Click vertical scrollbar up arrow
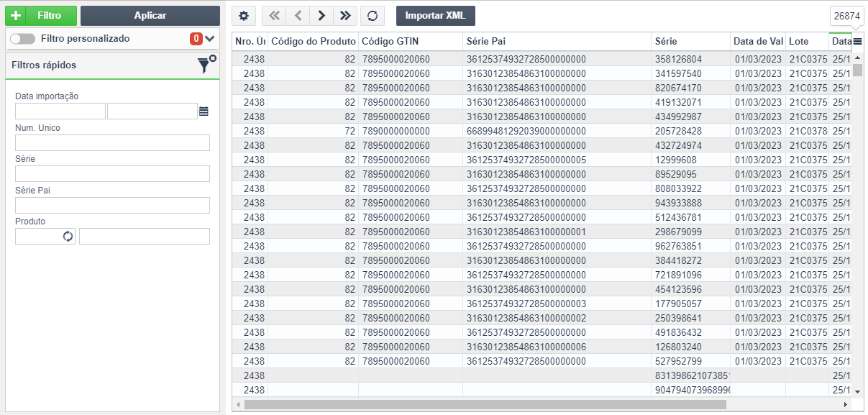The image size is (868, 415). tap(857, 58)
